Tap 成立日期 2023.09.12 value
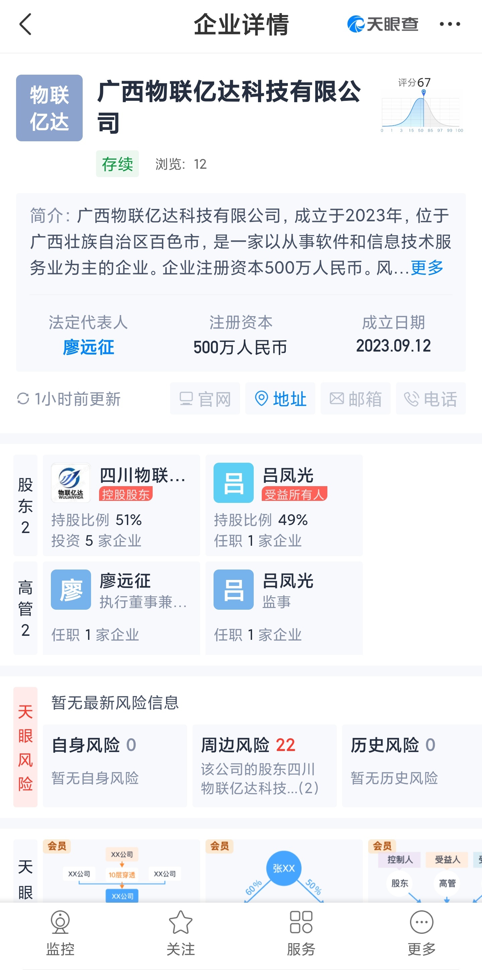Image resolution: width=482 pixels, height=980 pixels. (x=394, y=346)
